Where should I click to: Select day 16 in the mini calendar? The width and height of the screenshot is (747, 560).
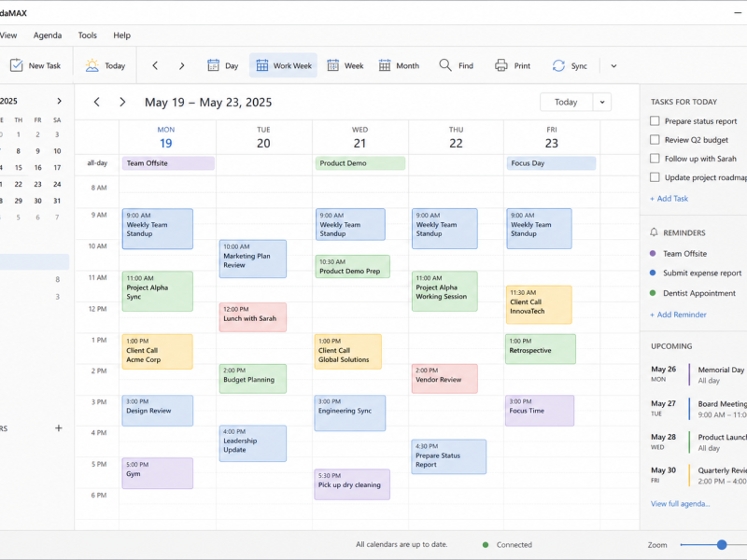[x=37, y=168]
